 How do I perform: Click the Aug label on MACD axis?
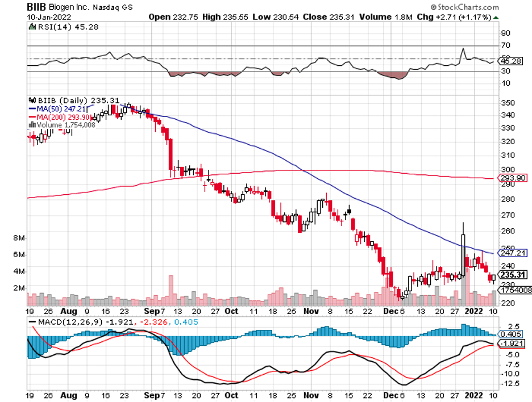pos(69,395)
